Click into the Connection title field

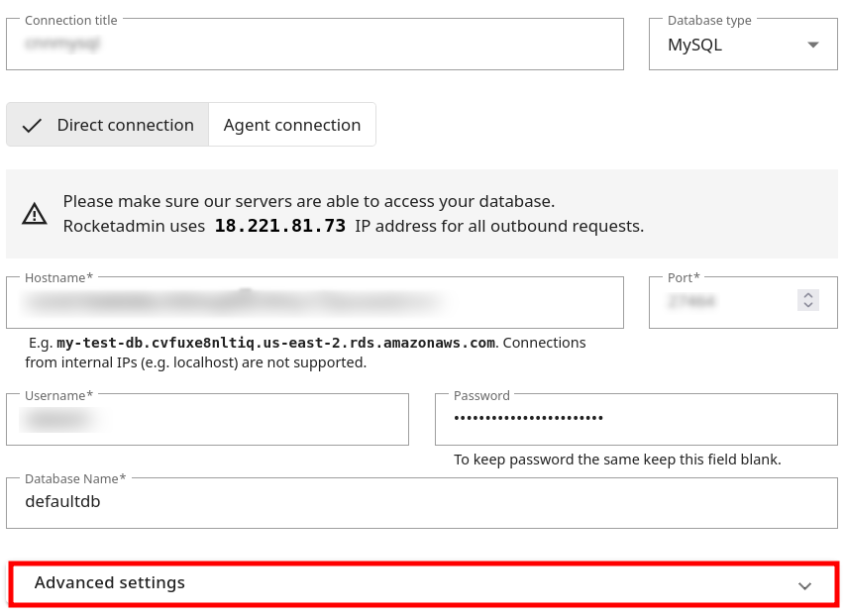coord(314,46)
